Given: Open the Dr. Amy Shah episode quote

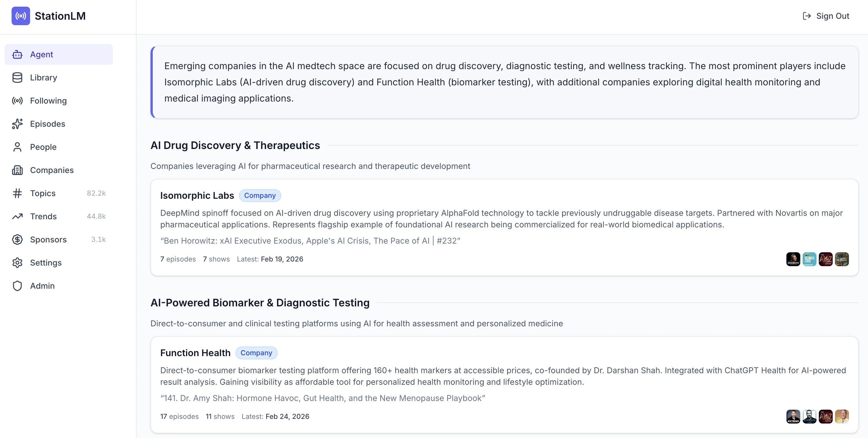Looking at the screenshot, I should pyautogui.click(x=323, y=398).
